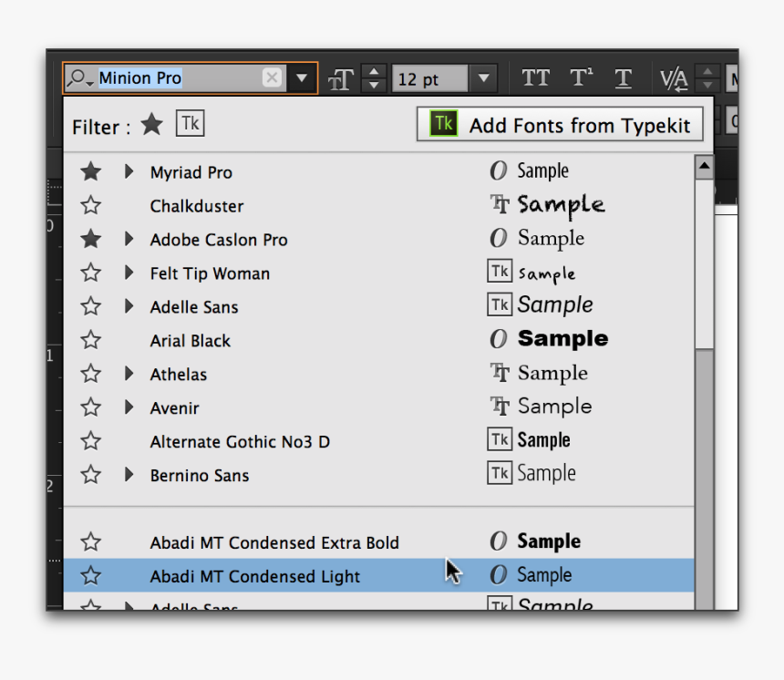Choose Felt Tip Woman font
Screen dimensions: 784x680
coord(210,273)
